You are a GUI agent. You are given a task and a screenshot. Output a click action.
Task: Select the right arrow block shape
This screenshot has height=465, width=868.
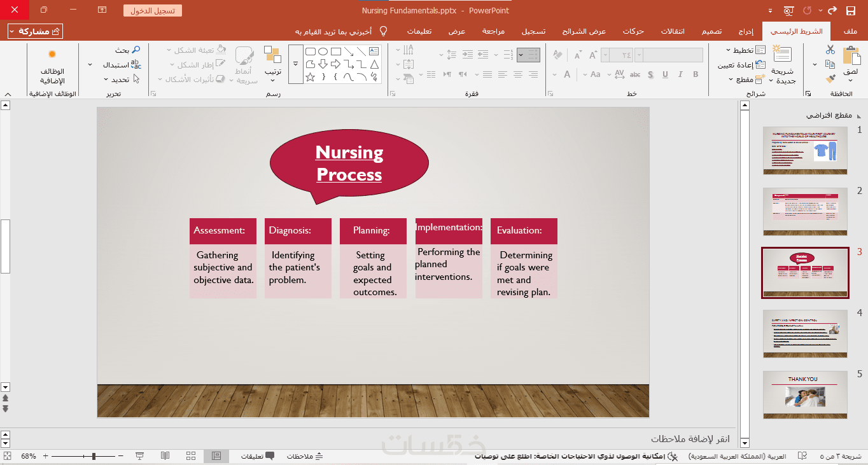(336, 64)
